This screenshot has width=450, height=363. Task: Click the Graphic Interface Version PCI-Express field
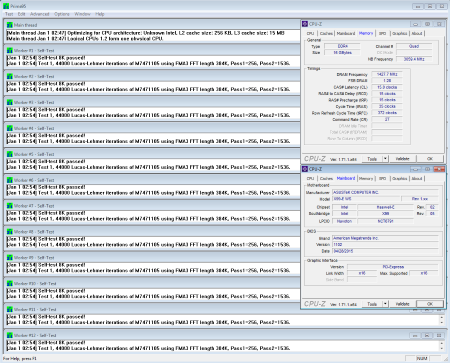(393, 267)
